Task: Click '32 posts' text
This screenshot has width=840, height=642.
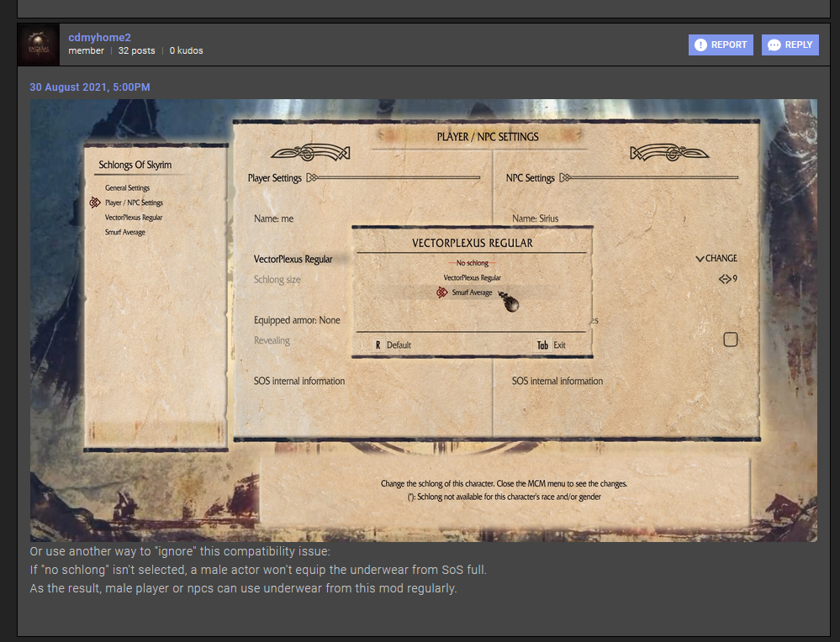Action: point(136,51)
